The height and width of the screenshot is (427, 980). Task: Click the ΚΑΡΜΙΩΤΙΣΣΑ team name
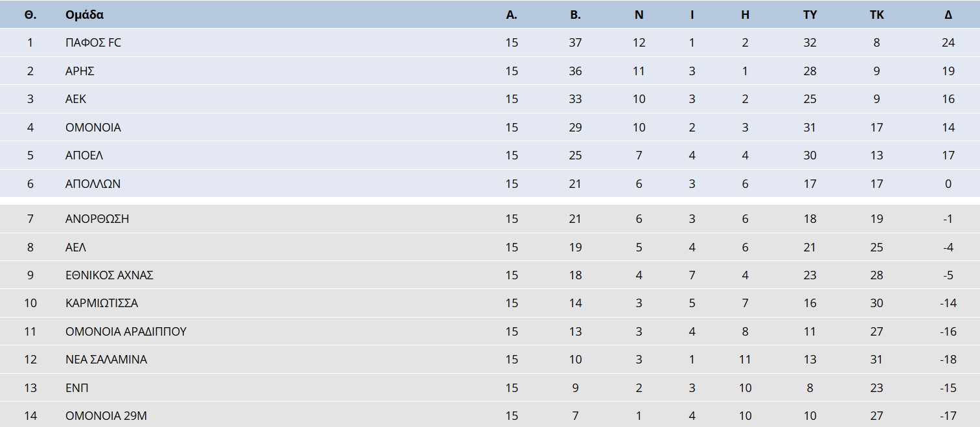click(102, 303)
